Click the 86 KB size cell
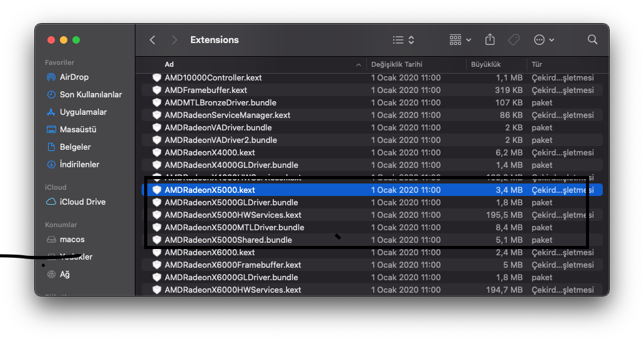The height and width of the screenshot is (342, 644). pyautogui.click(x=511, y=115)
